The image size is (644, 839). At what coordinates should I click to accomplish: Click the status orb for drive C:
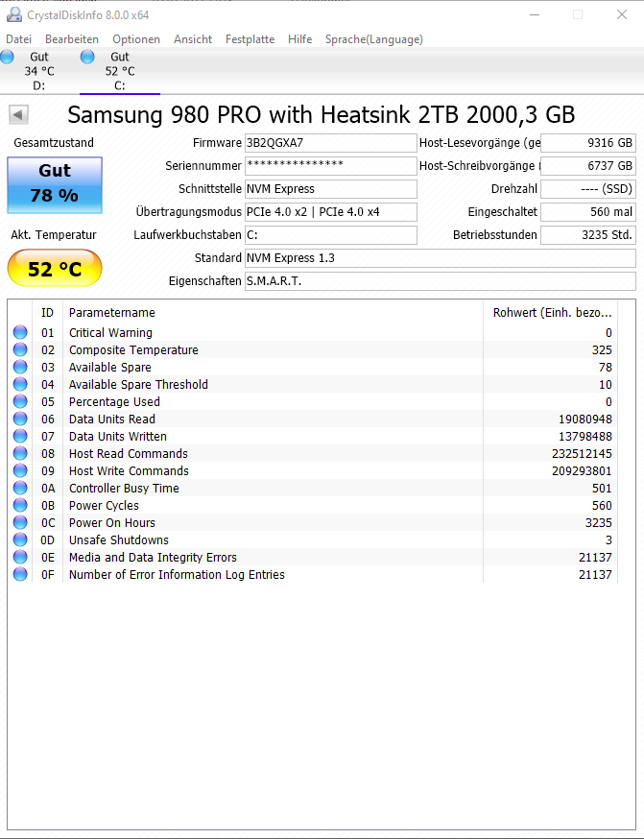(87, 57)
